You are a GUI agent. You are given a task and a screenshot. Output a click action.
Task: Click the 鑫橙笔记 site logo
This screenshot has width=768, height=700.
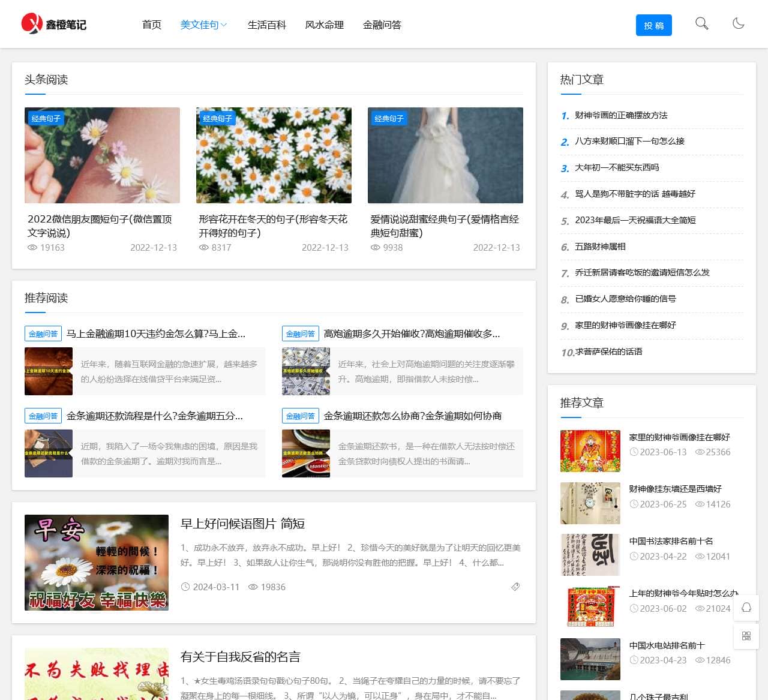(x=54, y=24)
